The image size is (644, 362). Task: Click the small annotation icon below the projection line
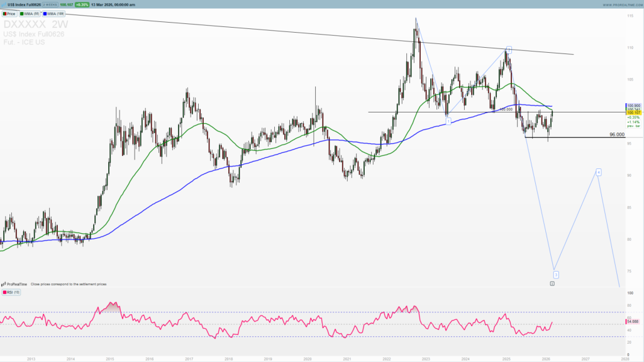[552, 283]
